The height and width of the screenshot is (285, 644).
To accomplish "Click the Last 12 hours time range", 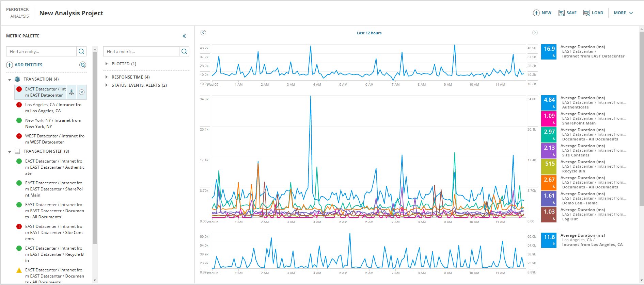I will pyautogui.click(x=369, y=33).
